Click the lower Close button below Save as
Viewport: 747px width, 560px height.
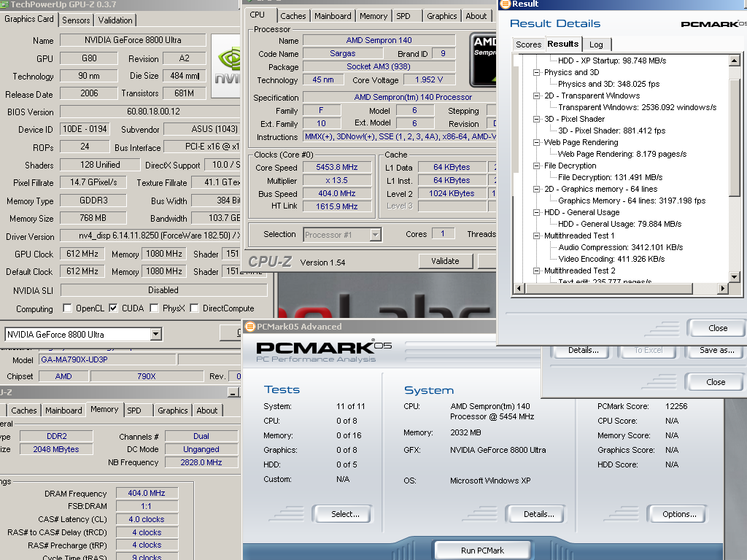pos(715,382)
